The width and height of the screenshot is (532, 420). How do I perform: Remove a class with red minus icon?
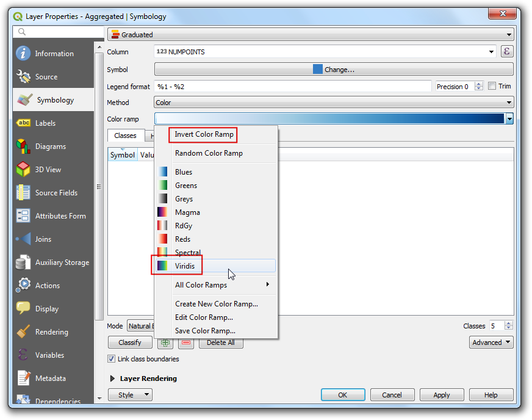pyautogui.click(x=186, y=342)
